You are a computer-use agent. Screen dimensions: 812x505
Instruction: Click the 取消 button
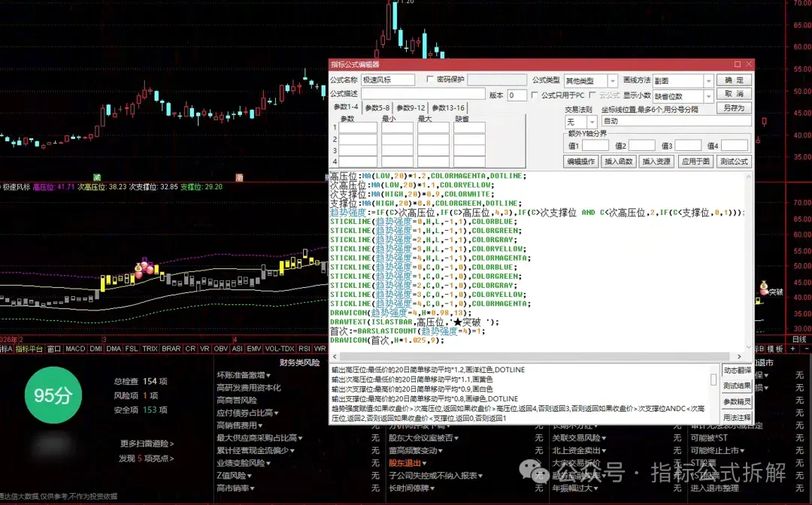[x=734, y=94]
